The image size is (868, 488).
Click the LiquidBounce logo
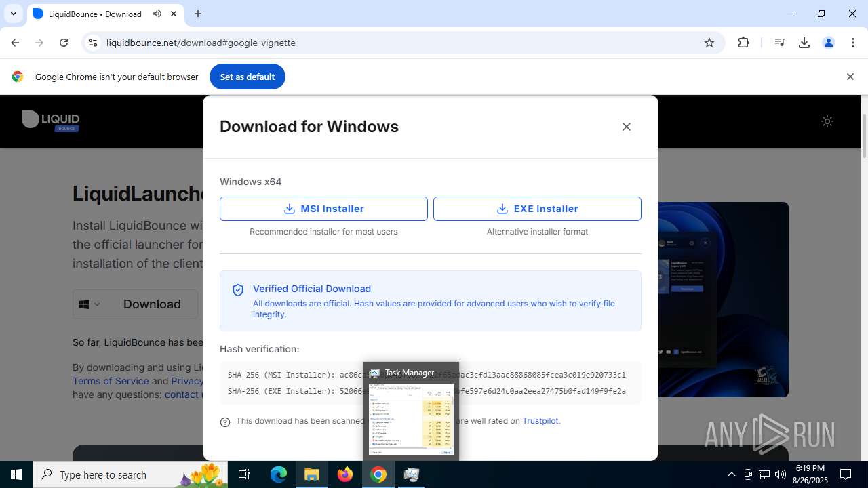click(x=51, y=121)
